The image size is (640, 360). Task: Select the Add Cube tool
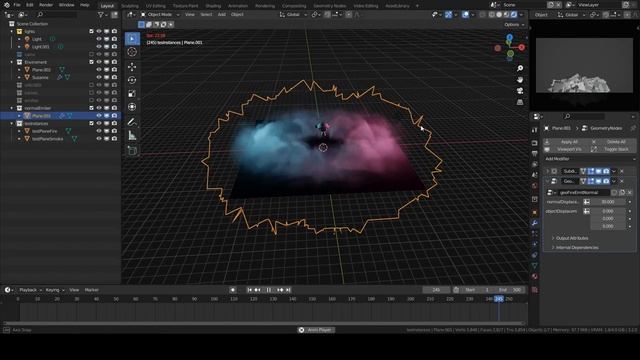132,150
